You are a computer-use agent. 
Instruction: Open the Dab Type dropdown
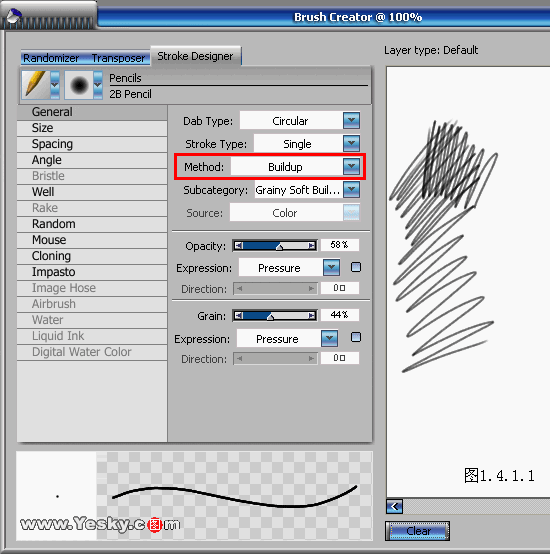351,120
